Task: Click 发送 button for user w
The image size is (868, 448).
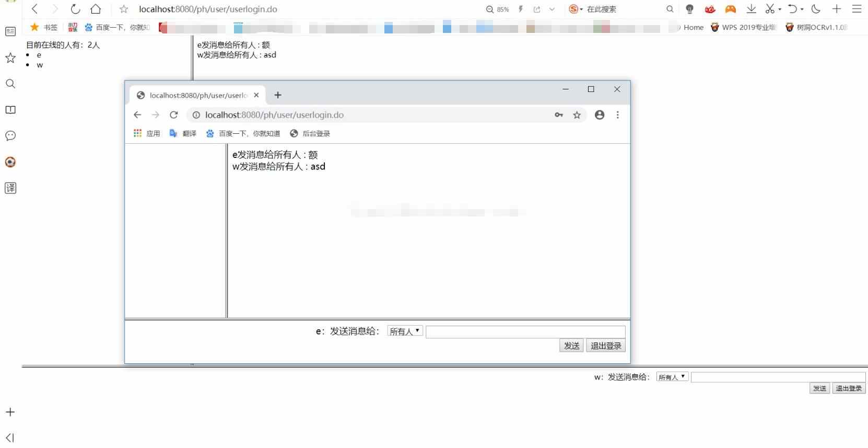Action: (x=819, y=388)
